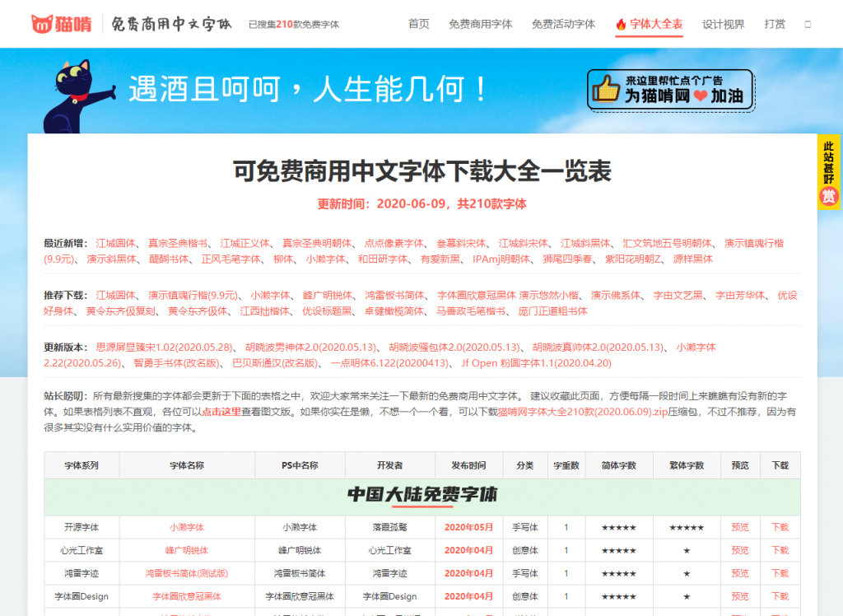Select the 字体大全表 nav tab
The image size is (843, 616).
(650, 24)
